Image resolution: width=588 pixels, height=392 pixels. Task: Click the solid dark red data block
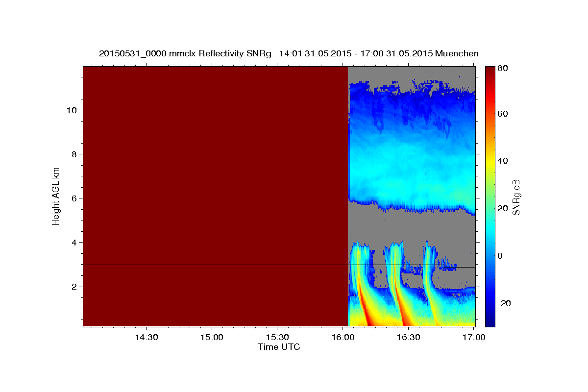[x=215, y=196]
